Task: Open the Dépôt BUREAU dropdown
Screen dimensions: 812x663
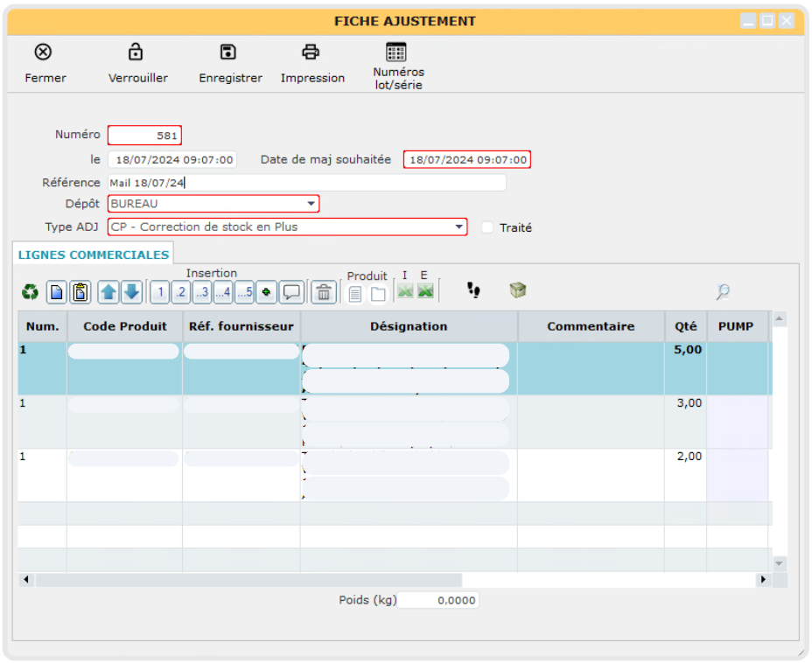Action: [311, 204]
